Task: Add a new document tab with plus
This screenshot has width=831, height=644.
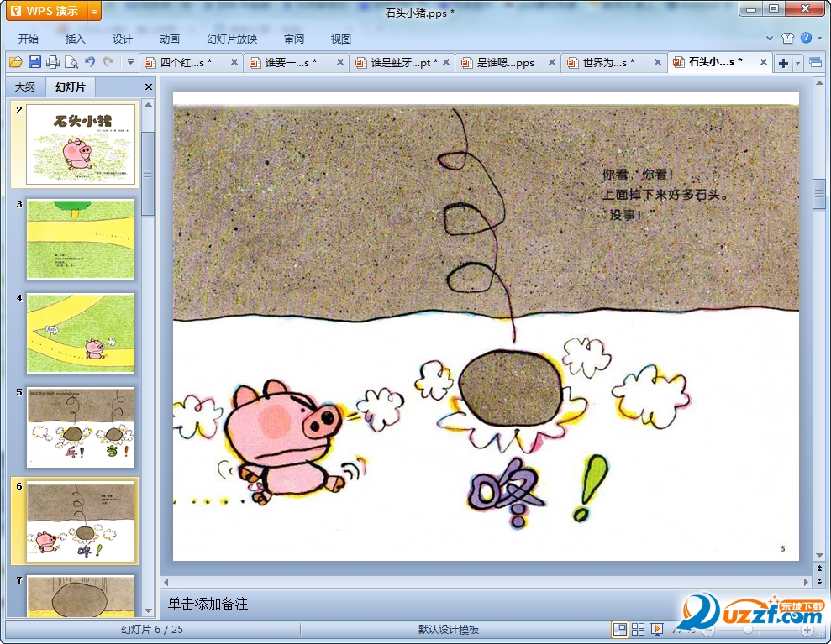Action: pos(783,63)
